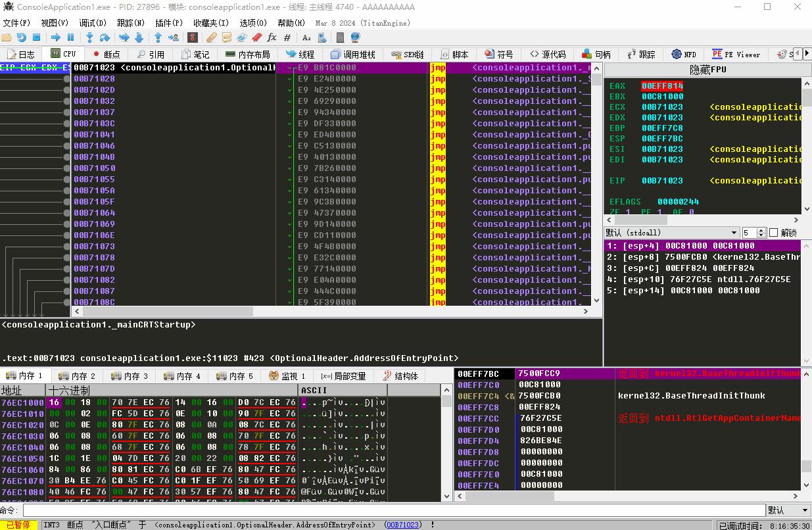The width and height of the screenshot is (812, 530).
Task: Click into the 命令 command input field
Action: tap(394, 510)
